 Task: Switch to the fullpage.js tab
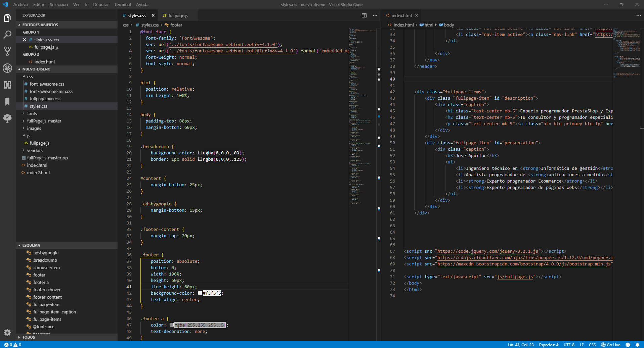pyautogui.click(x=175, y=15)
